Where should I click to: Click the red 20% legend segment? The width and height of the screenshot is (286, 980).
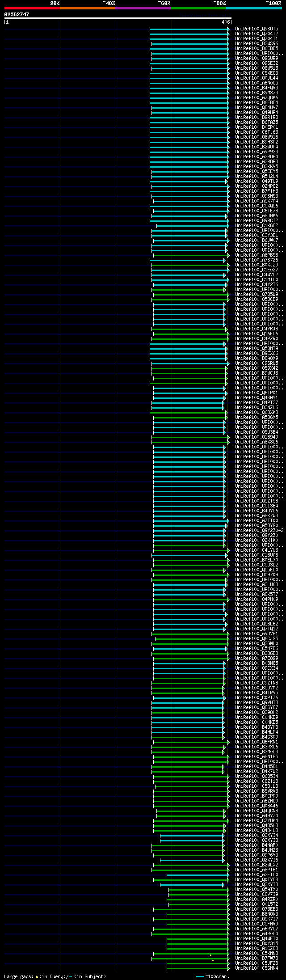[x=32, y=8]
